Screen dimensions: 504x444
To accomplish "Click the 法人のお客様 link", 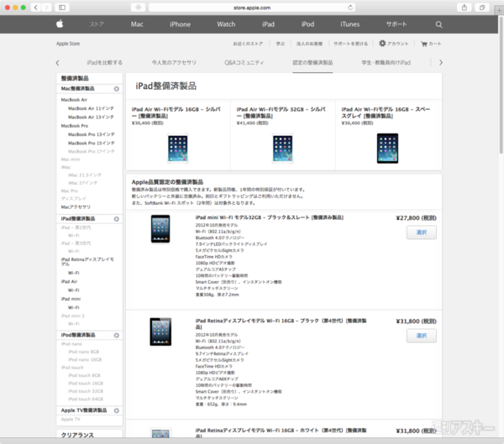I will [x=309, y=44].
